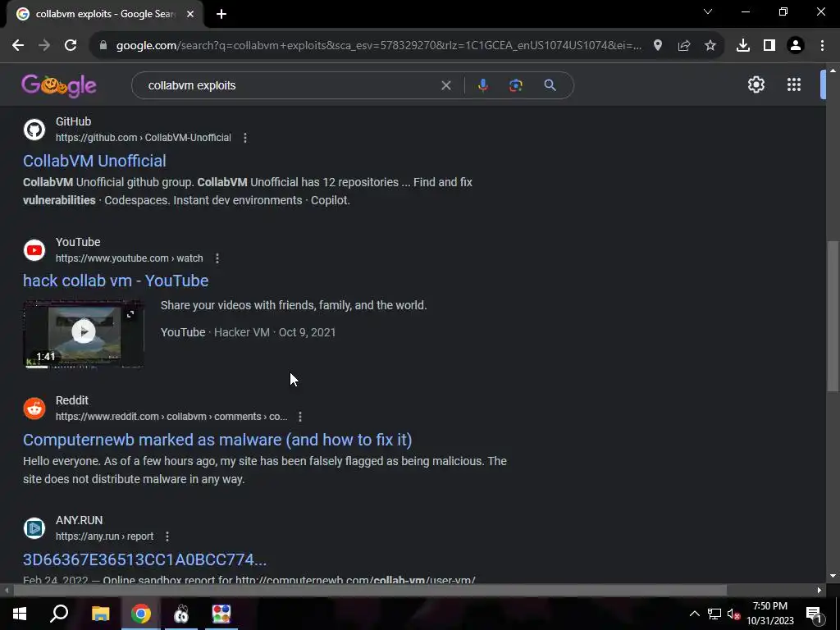
Task: Close the collabvm exploits tab
Action: [190, 15]
